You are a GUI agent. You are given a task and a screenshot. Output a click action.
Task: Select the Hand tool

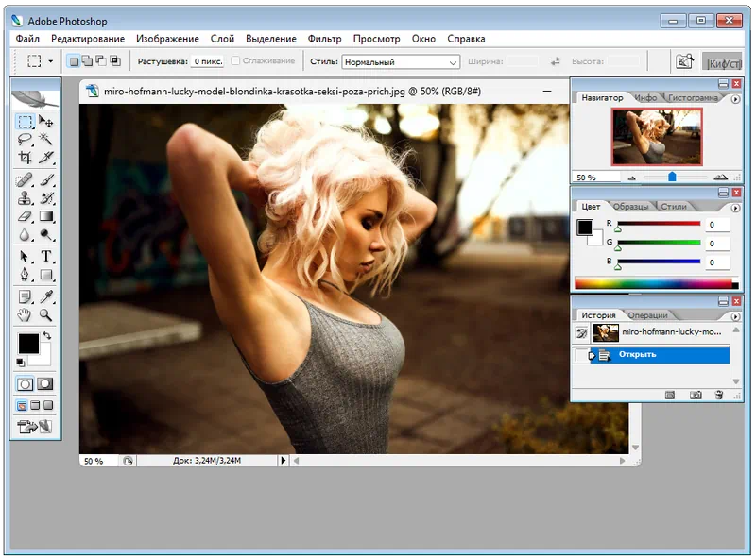[x=26, y=315]
